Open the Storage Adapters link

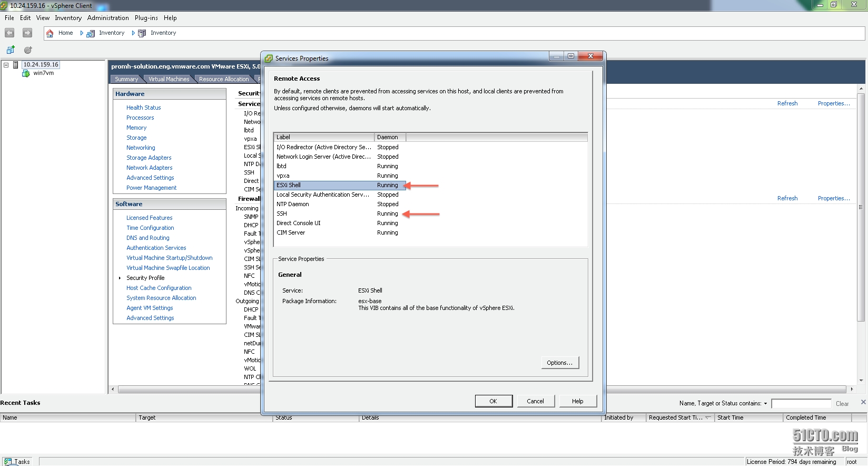tap(149, 158)
